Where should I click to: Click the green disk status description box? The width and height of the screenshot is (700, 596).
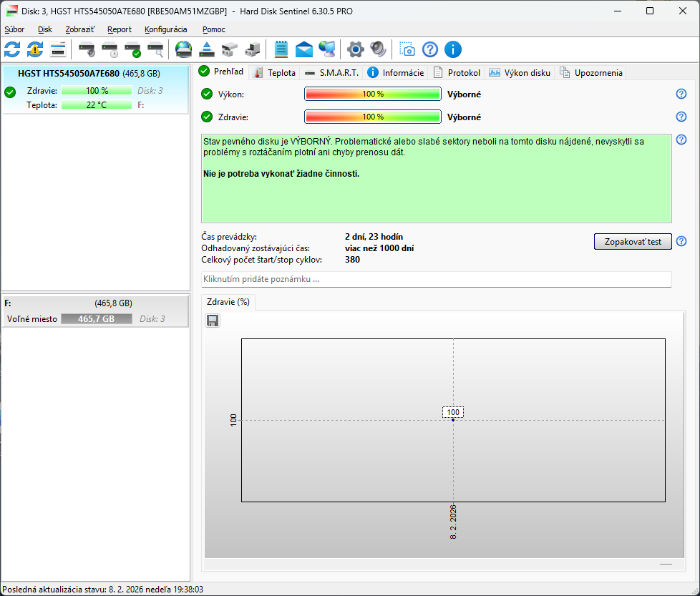pos(436,178)
